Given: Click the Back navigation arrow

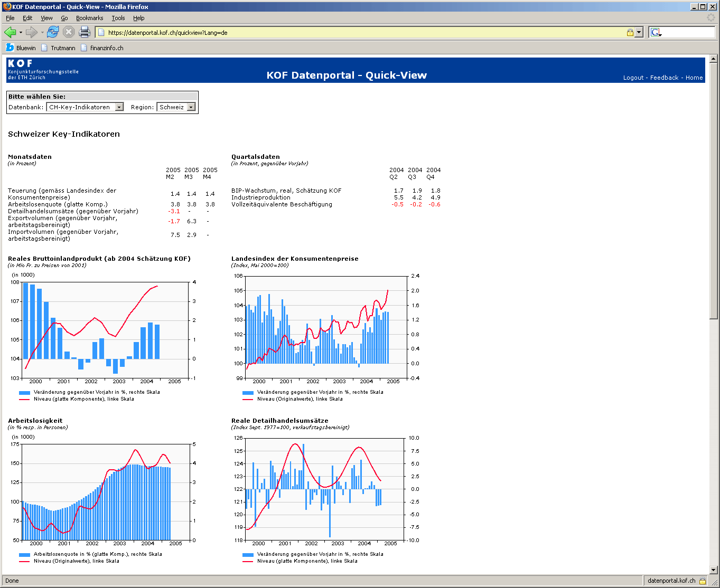Looking at the screenshot, I should (10, 32).
